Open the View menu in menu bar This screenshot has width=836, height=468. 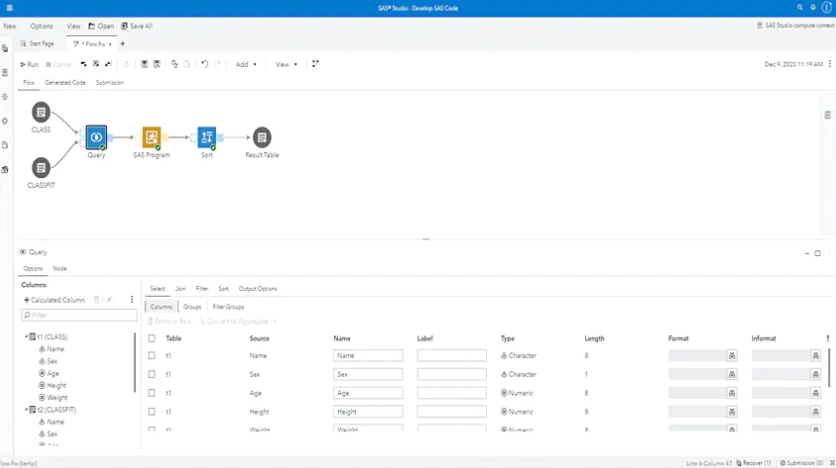tap(74, 26)
